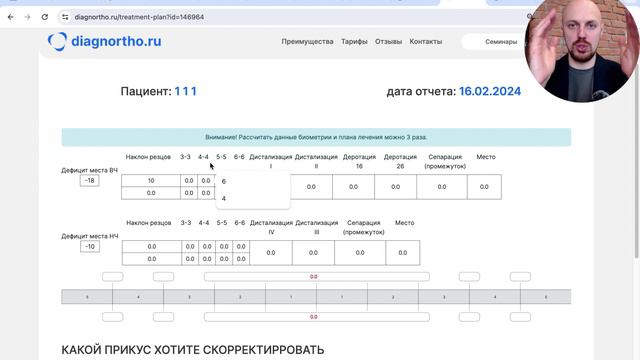
Task: Click wide 0.0 box above the tooth chart
Action: (x=317, y=277)
